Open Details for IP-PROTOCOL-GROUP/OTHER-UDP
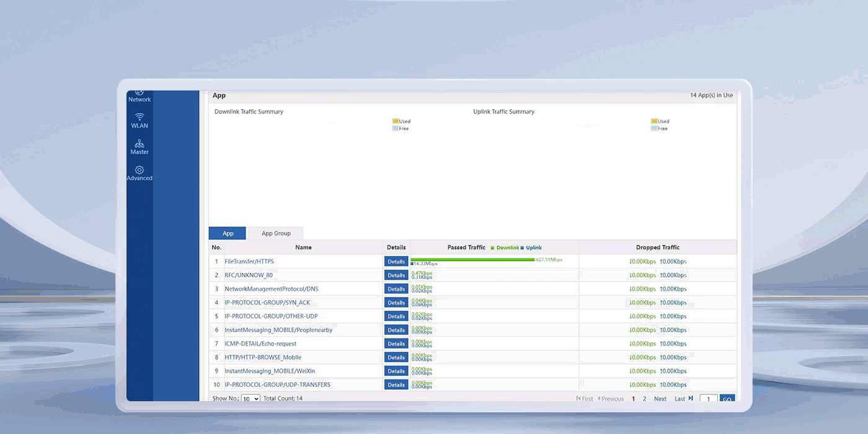This screenshot has height=434, width=868. (x=396, y=316)
